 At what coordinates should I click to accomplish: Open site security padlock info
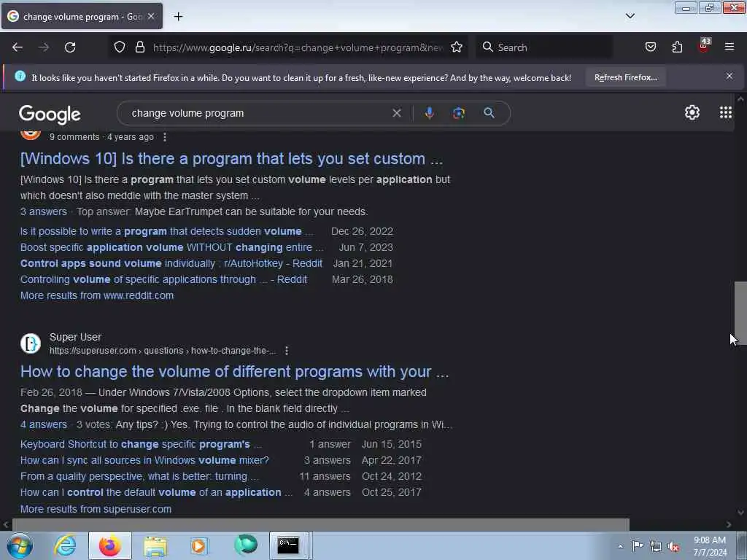[x=139, y=47]
